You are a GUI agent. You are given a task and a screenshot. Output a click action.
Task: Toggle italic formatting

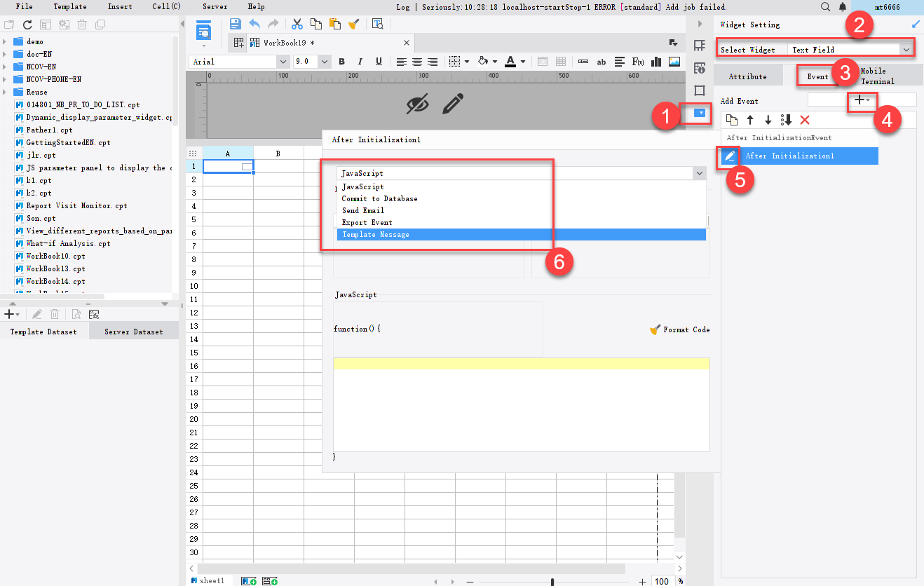tap(360, 62)
